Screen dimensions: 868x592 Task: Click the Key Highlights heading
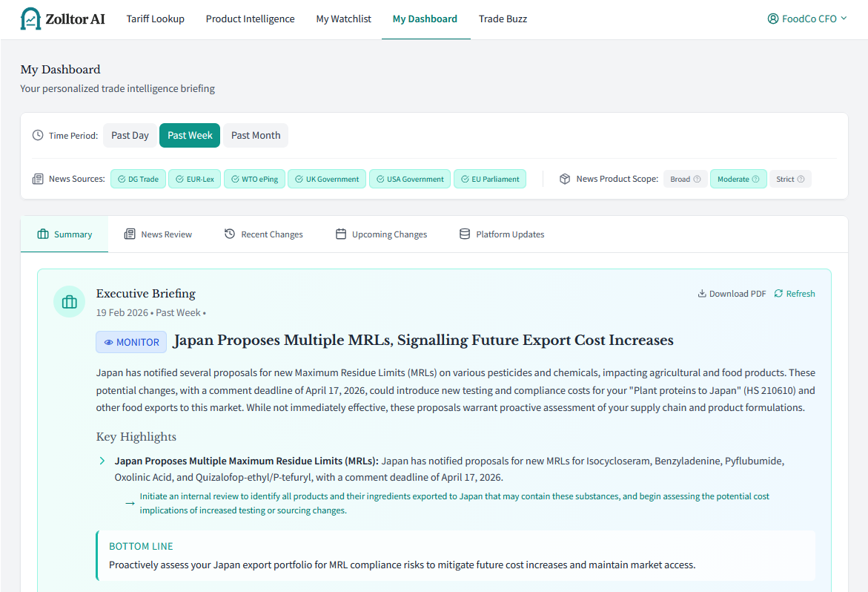(x=136, y=437)
